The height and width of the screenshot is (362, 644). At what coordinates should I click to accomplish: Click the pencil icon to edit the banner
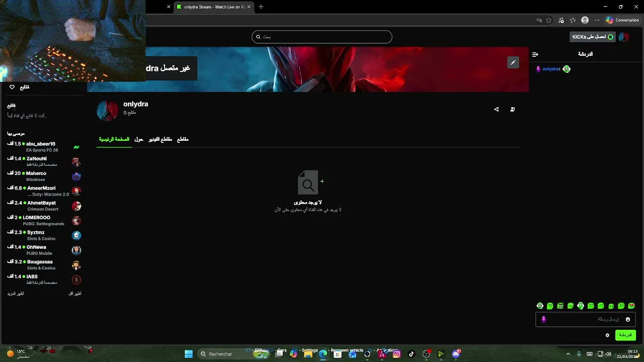point(513,62)
